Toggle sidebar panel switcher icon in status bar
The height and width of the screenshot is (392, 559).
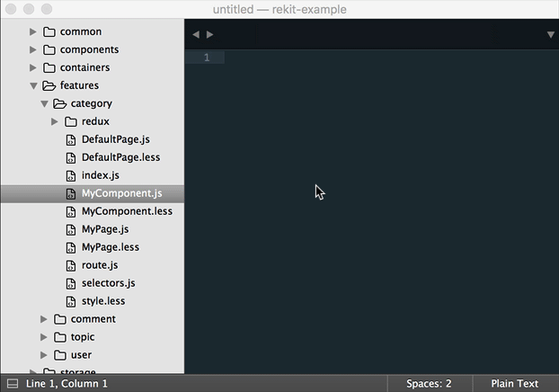point(13,384)
